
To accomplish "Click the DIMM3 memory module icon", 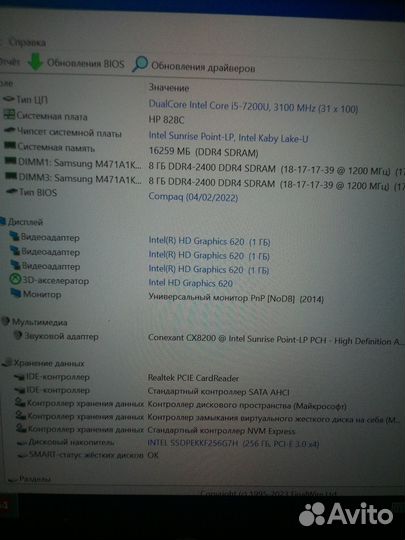I will pos(11,176).
